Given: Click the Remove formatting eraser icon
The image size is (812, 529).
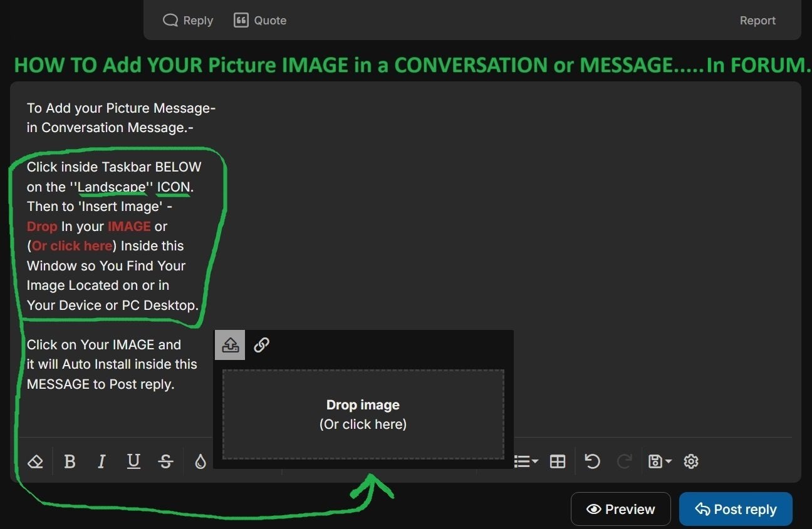Looking at the screenshot, I should (x=36, y=462).
